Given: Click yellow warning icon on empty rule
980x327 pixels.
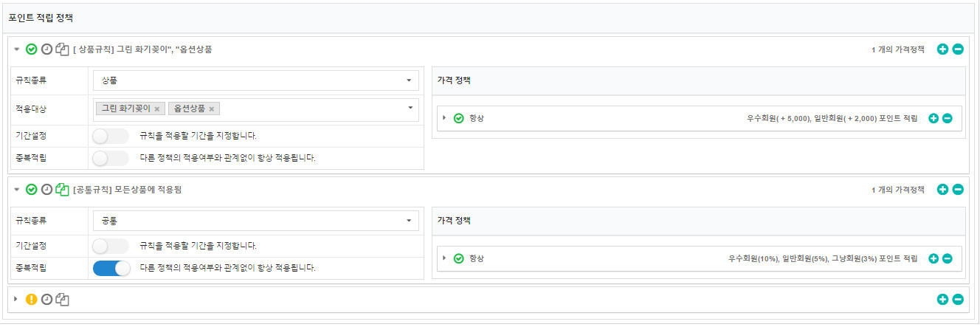Looking at the screenshot, I should [32, 300].
